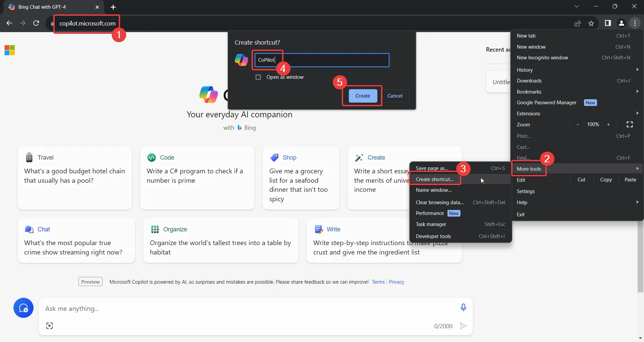Open Downloads from the menu
The height and width of the screenshot is (342, 644).
tap(577, 81)
